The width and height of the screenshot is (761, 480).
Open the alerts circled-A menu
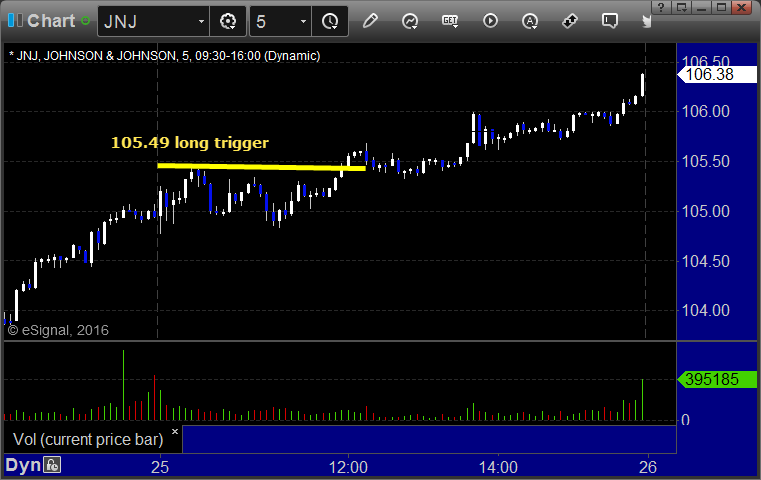coord(530,21)
